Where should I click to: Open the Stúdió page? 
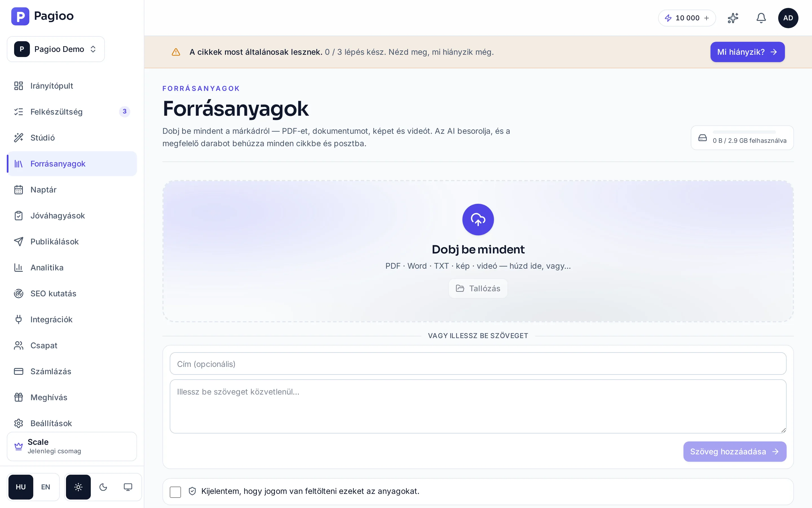click(x=72, y=138)
